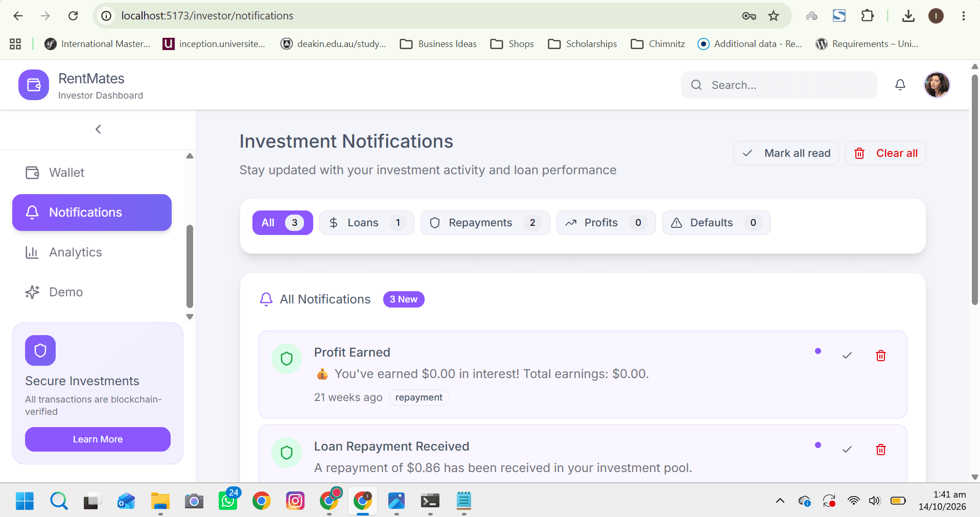The width and height of the screenshot is (980, 517).
Task: Select the All filter tab
Action: click(283, 223)
